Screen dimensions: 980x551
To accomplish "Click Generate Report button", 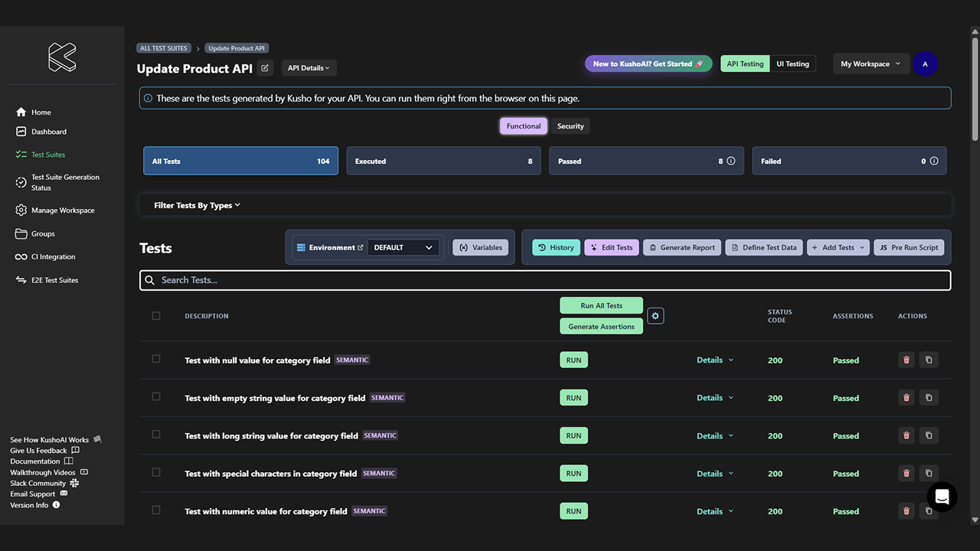I will 681,247.
